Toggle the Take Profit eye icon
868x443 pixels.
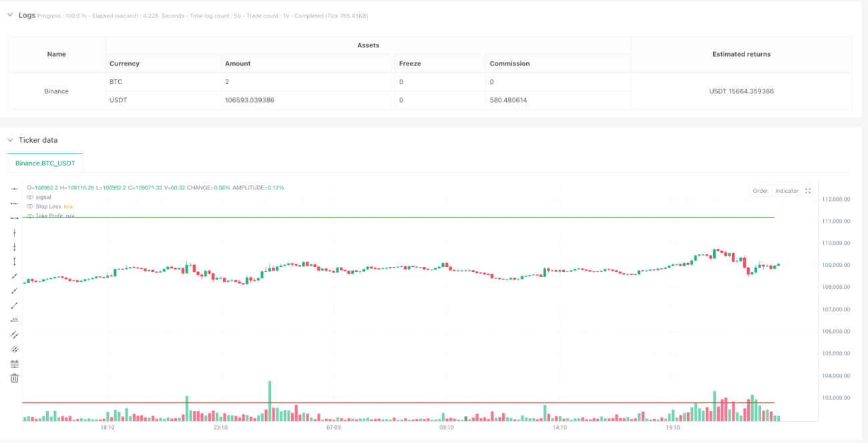(29, 216)
